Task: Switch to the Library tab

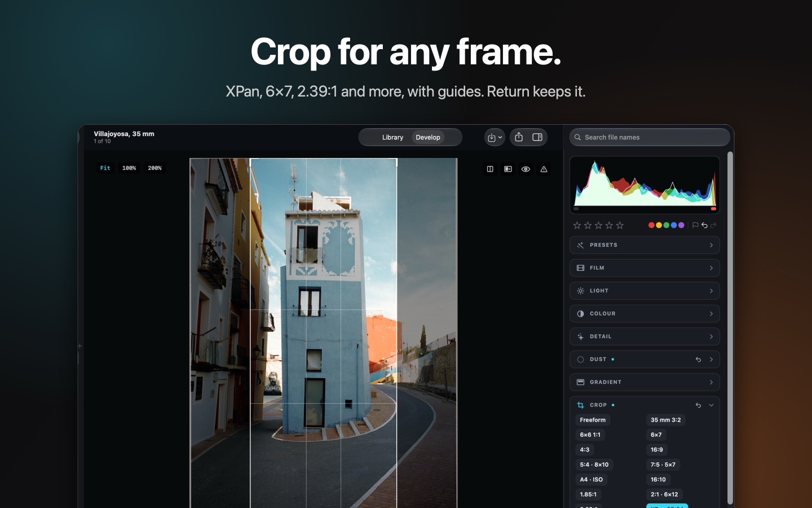Action: click(392, 137)
